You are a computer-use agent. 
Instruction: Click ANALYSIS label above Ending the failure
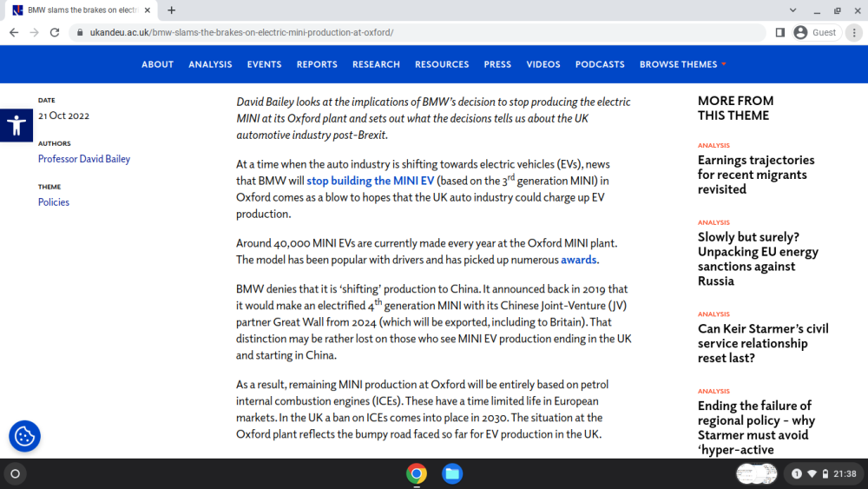pos(713,391)
